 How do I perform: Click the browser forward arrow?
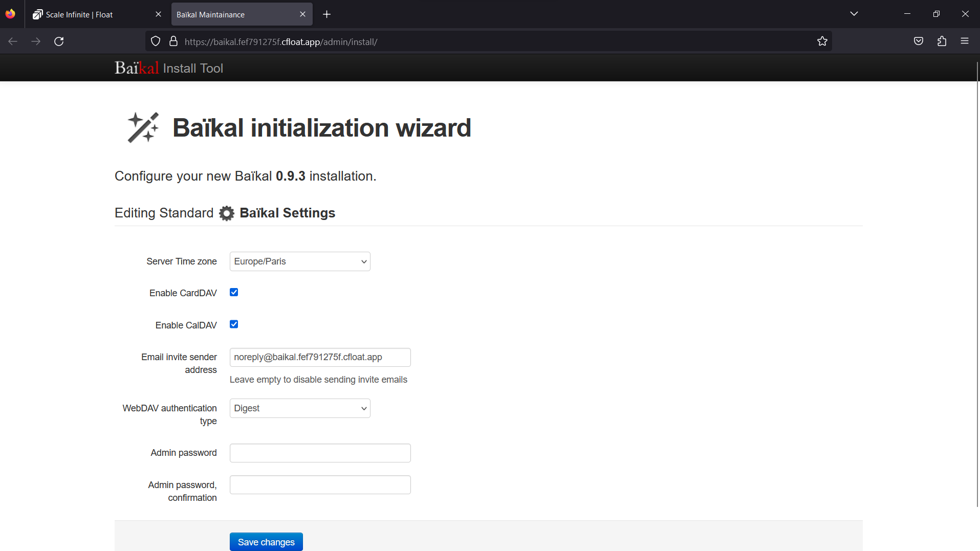click(36, 41)
